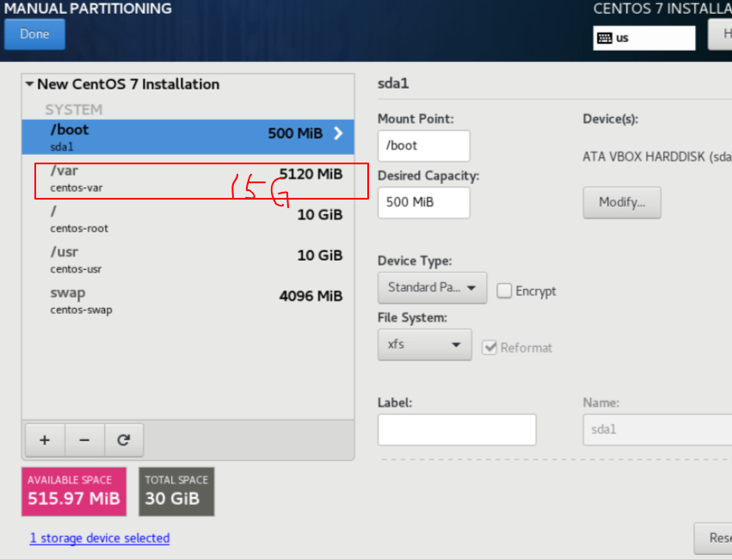Reload storage configuration with refresh icon
This screenshot has height=560, width=732.
click(124, 440)
